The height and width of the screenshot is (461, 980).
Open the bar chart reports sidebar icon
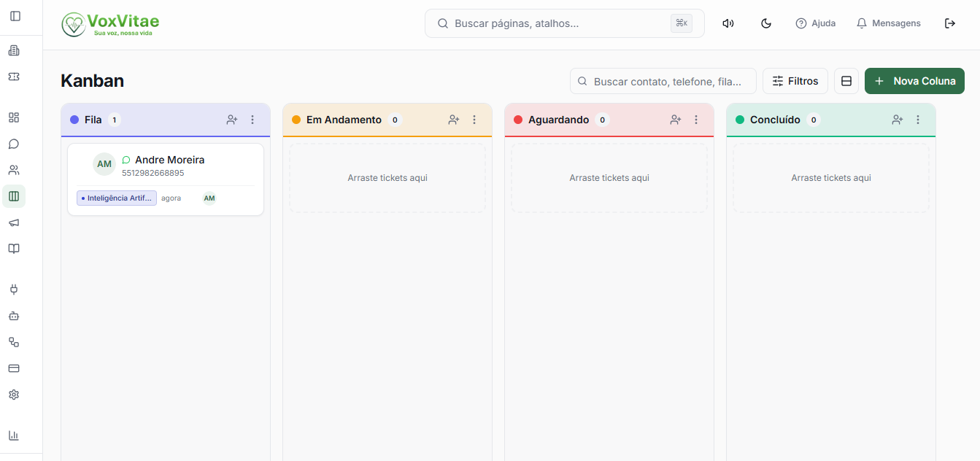coord(14,435)
